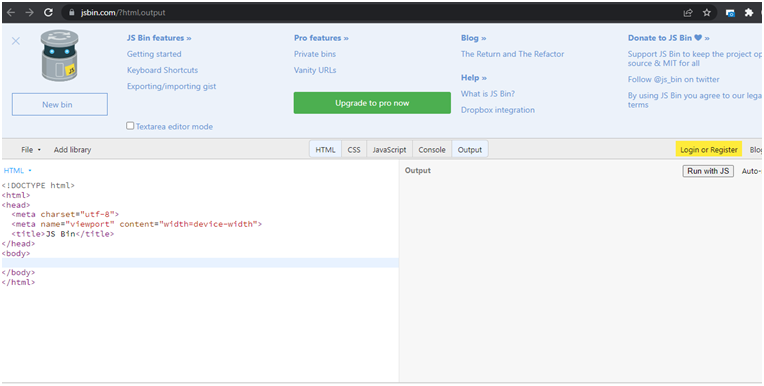
Task: Click Login or Register
Action: click(x=709, y=150)
